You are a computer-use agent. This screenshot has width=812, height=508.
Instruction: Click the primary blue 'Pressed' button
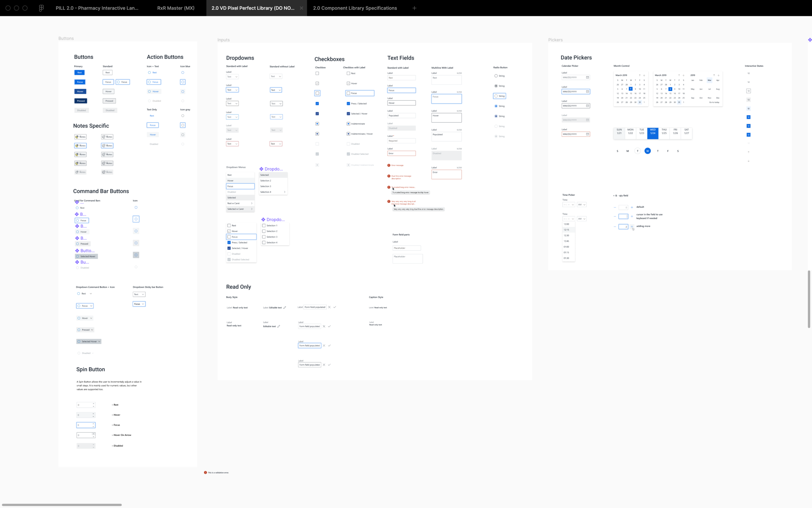pyautogui.click(x=81, y=101)
